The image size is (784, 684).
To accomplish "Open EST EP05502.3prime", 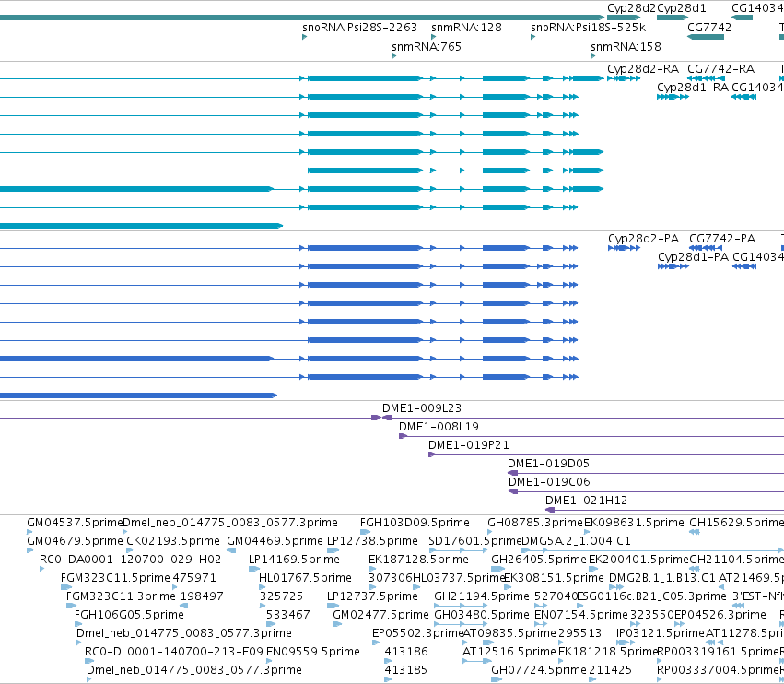I will pos(418,633).
